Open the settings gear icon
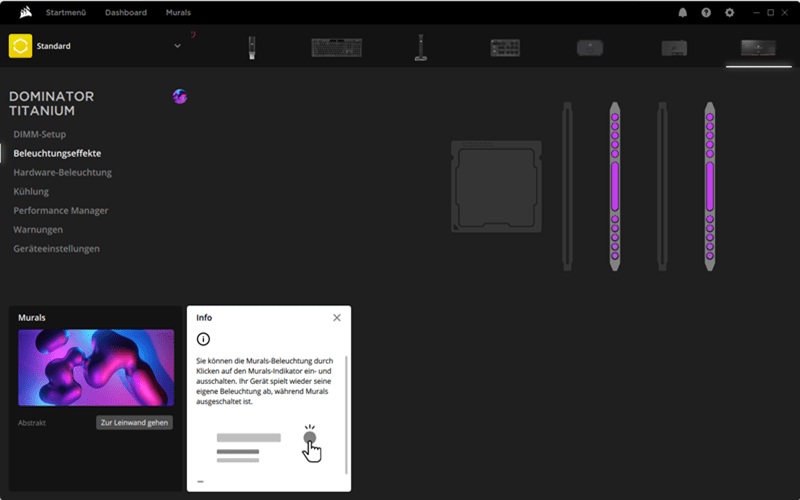800x500 pixels. 730,13
